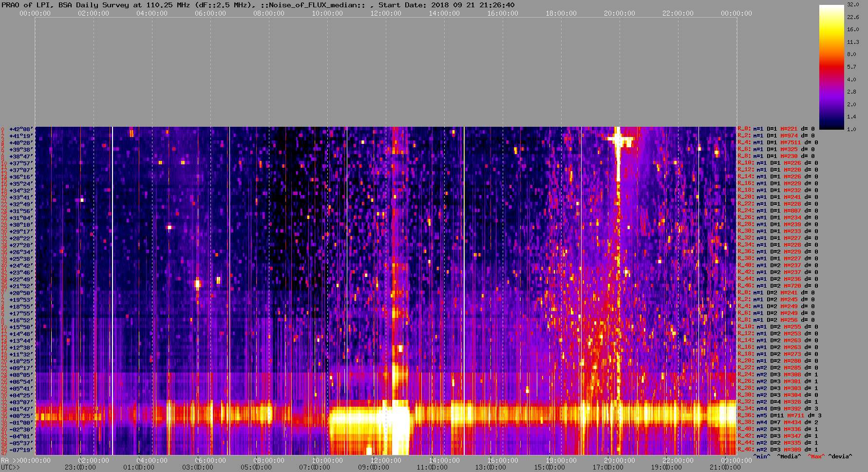The height and width of the screenshot is (472, 868).
Task: Click the top axis 12:00:00 time label
Action: click(386, 13)
